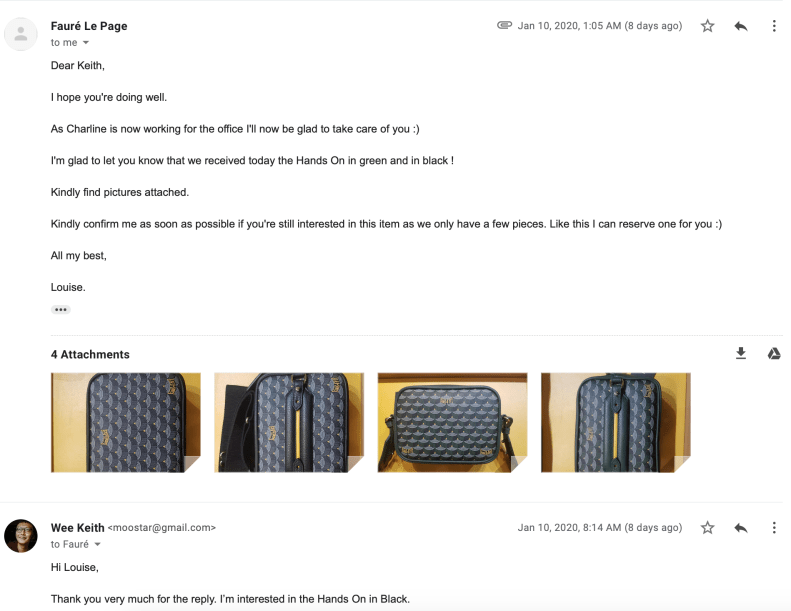Image resolution: width=791 pixels, height=611 pixels.
Task: Click the attachment paperclip icon
Action: point(504,26)
